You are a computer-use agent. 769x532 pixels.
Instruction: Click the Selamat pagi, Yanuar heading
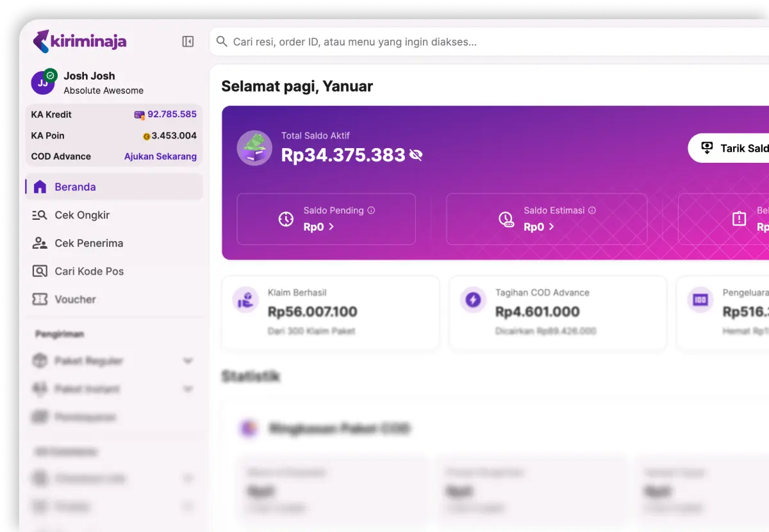297,87
